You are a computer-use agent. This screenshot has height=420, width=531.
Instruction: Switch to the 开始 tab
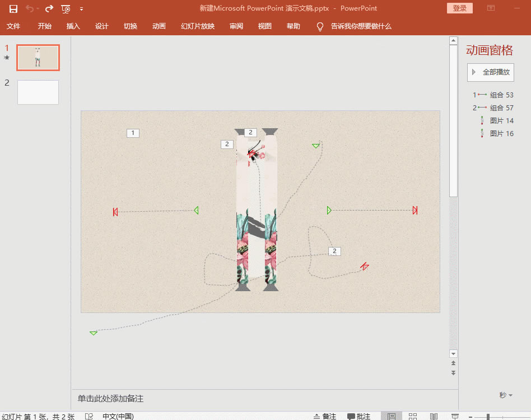44,26
